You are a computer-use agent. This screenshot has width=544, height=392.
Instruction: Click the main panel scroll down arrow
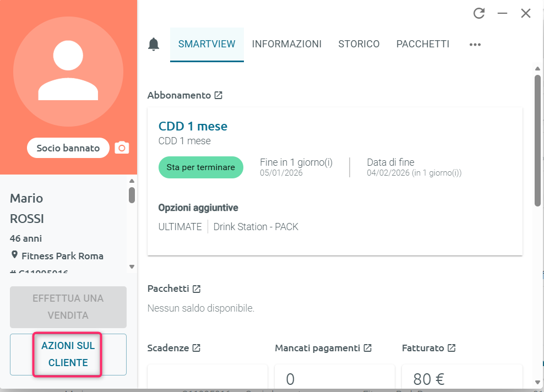click(537, 382)
